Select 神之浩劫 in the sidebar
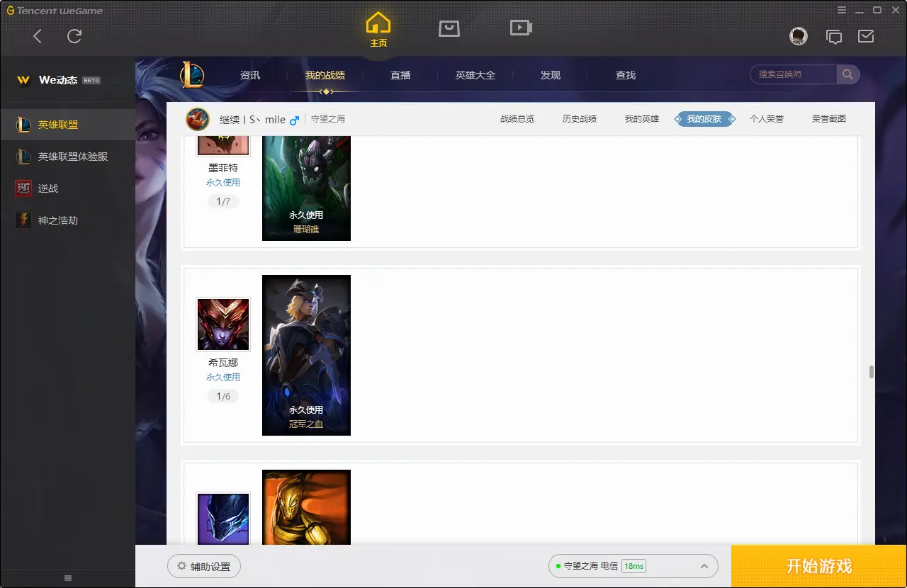Image resolution: width=907 pixels, height=588 pixels. tap(67, 220)
